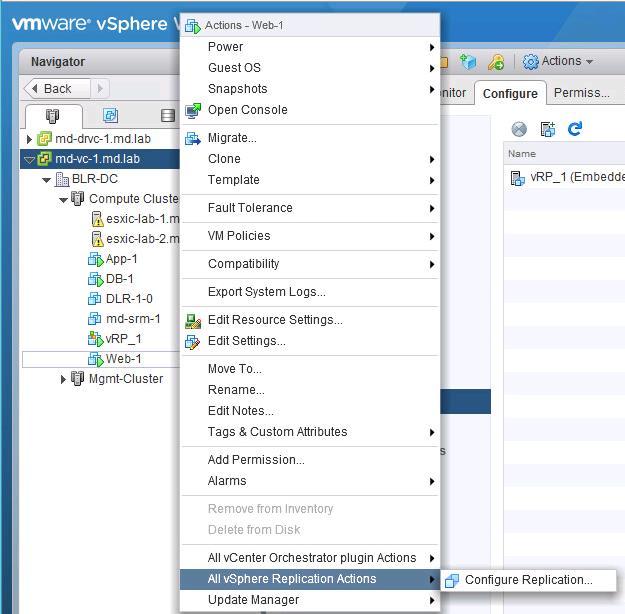Select Edit Notes... option
Screen dimensions: 625x614
click(x=310, y=411)
